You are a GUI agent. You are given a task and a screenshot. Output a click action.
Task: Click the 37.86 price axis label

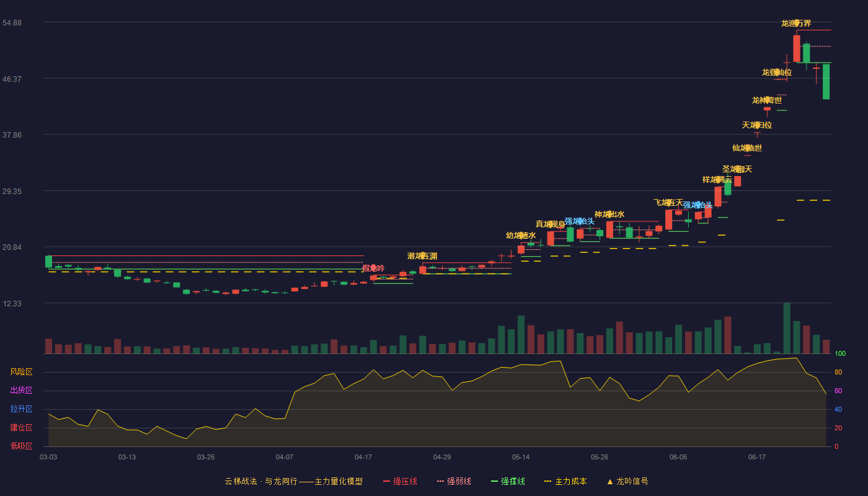[12, 135]
